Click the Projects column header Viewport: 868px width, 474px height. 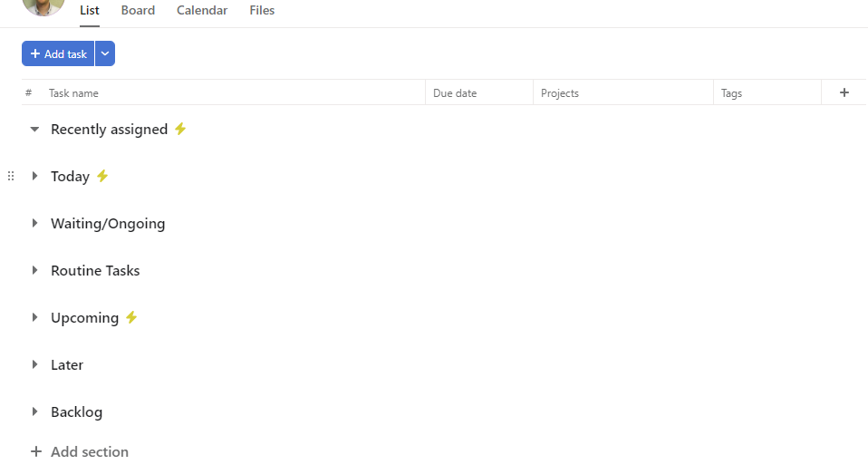[560, 93]
